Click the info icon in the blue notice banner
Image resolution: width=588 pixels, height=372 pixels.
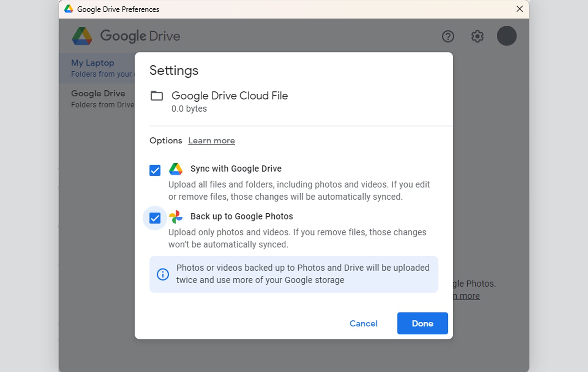click(x=163, y=274)
